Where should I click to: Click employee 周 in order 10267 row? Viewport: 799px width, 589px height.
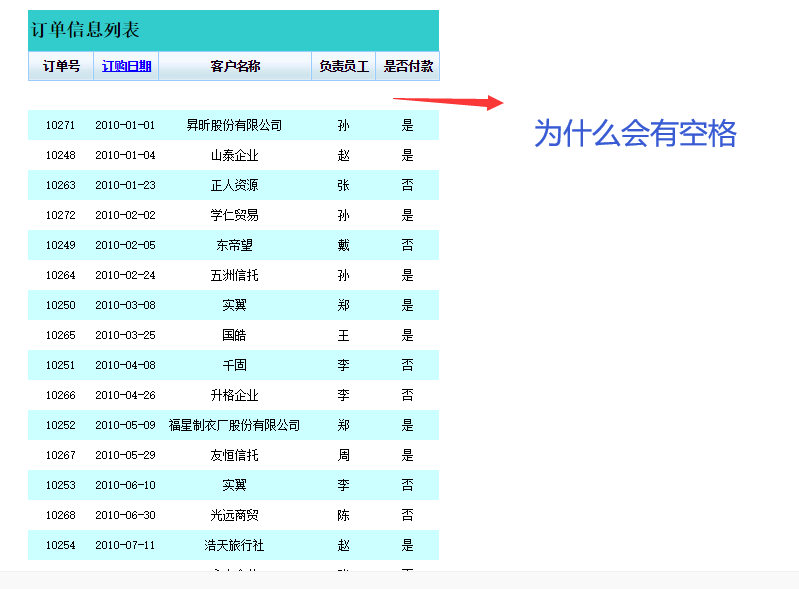[343, 456]
